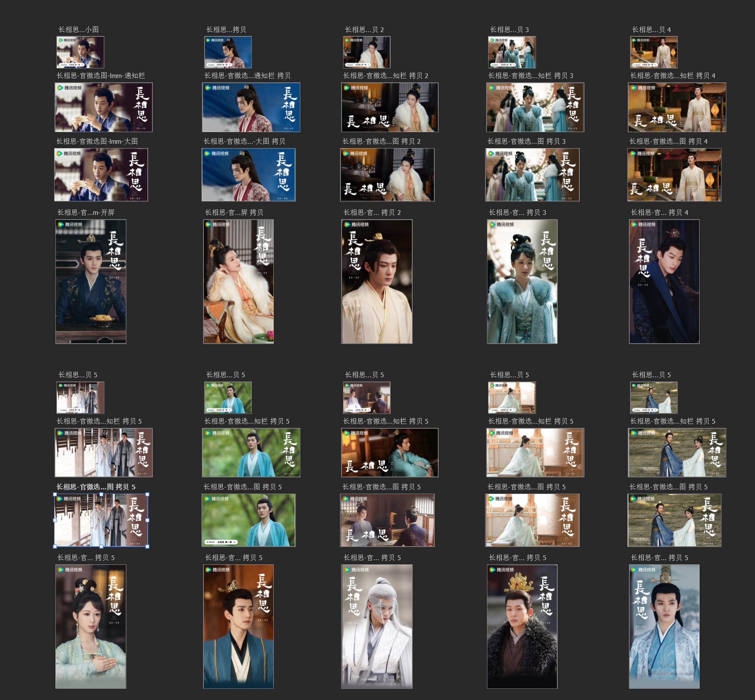Select the 知栏 拷贝 4 banner with man in white
Image resolution: width=755 pixels, height=700 pixels.
(x=677, y=107)
